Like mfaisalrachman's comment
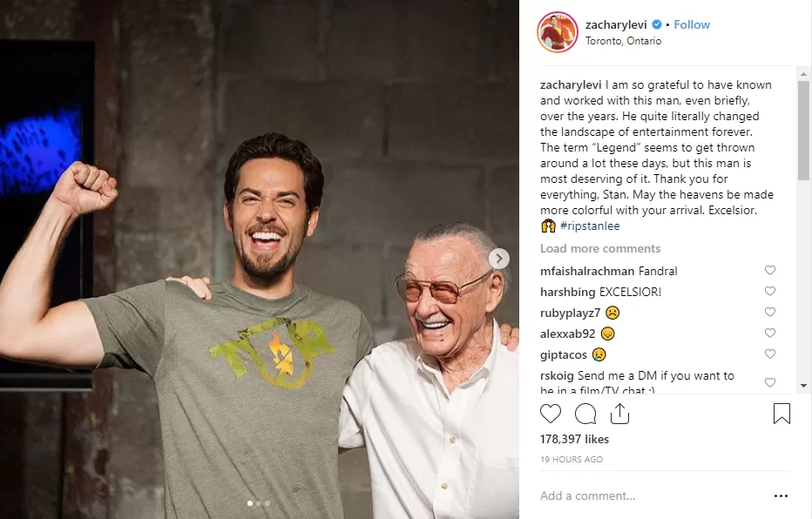This screenshot has height=519, width=812. 769,271
